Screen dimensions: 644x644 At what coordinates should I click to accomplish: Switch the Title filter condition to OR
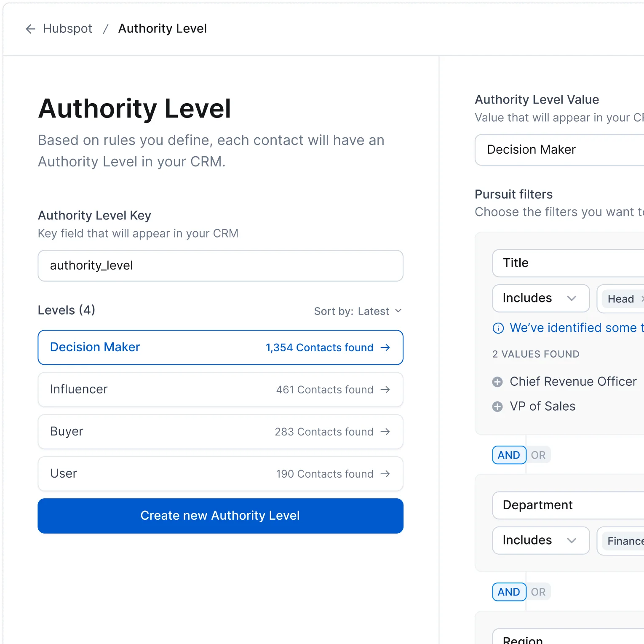click(538, 455)
